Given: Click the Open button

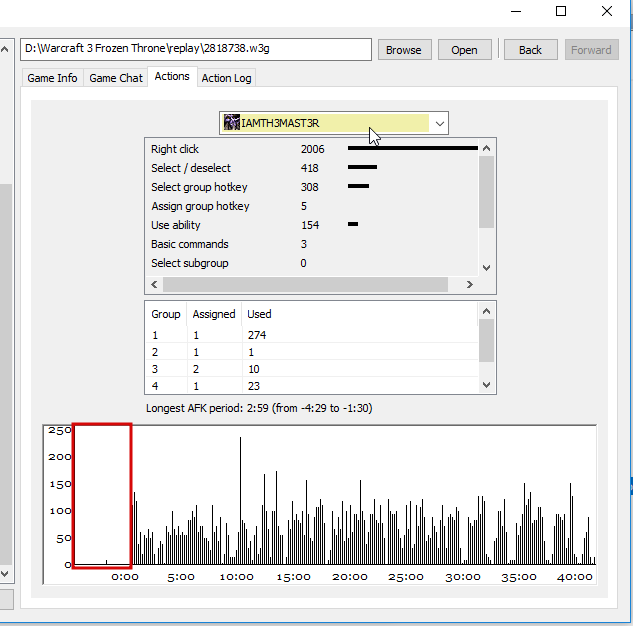Looking at the screenshot, I should 465,50.
